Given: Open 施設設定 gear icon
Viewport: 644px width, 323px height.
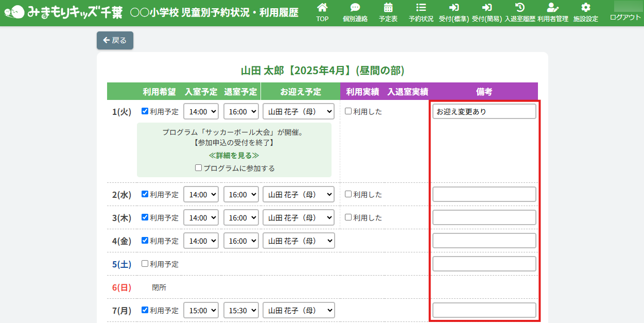Looking at the screenshot, I should 585,8.
